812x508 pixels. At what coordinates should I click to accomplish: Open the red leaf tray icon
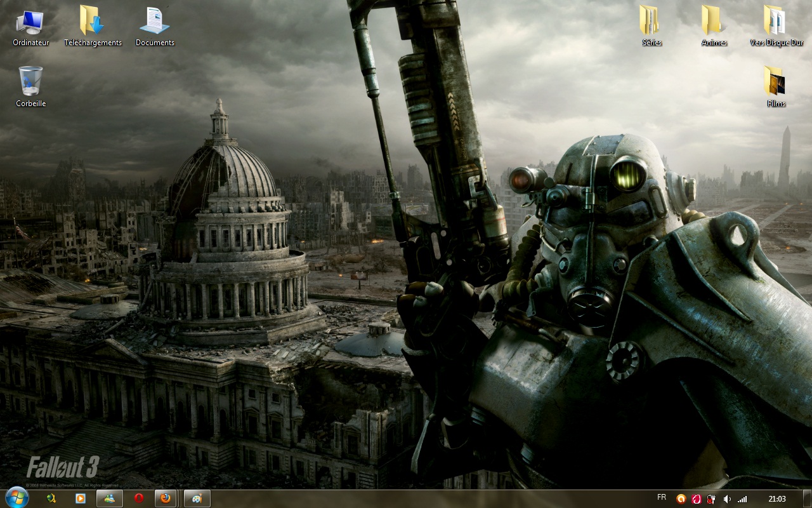(x=697, y=499)
